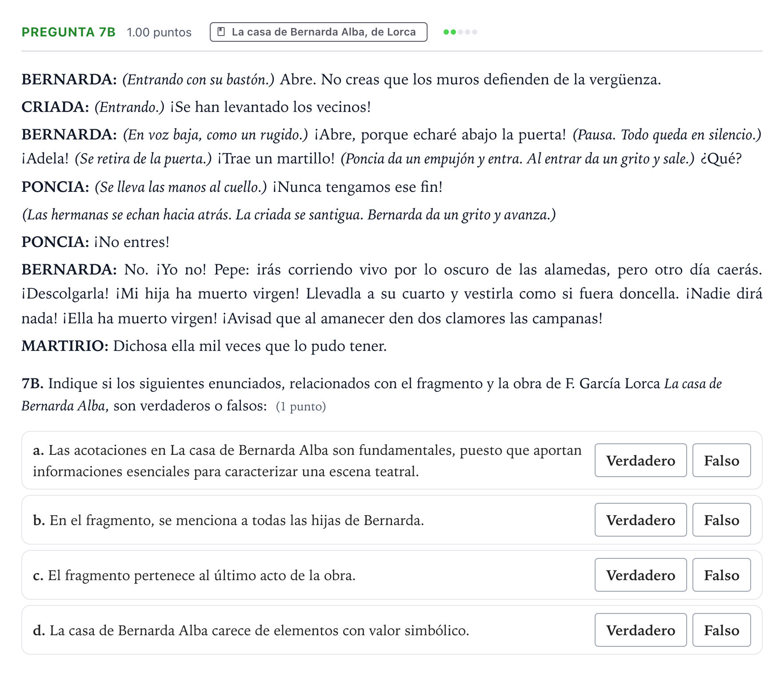
Task: Mark statement d as Verdadero
Action: point(640,630)
